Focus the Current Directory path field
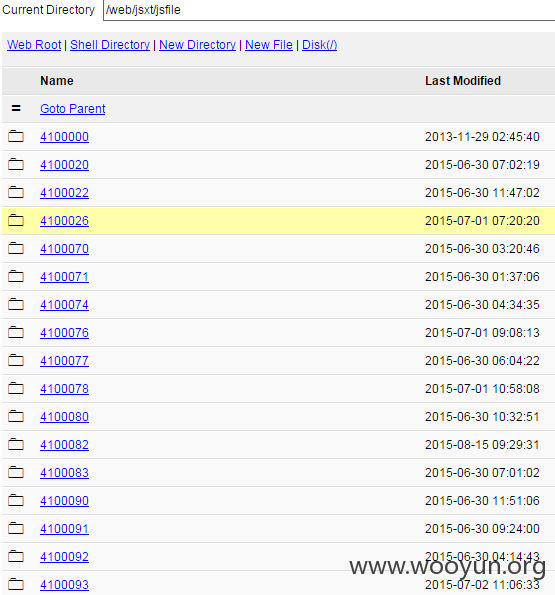 pyautogui.click(x=329, y=10)
